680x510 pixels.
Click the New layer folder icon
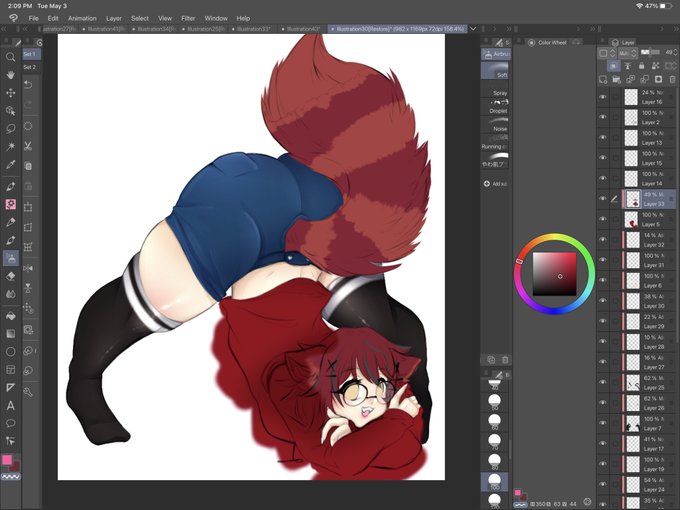616,79
